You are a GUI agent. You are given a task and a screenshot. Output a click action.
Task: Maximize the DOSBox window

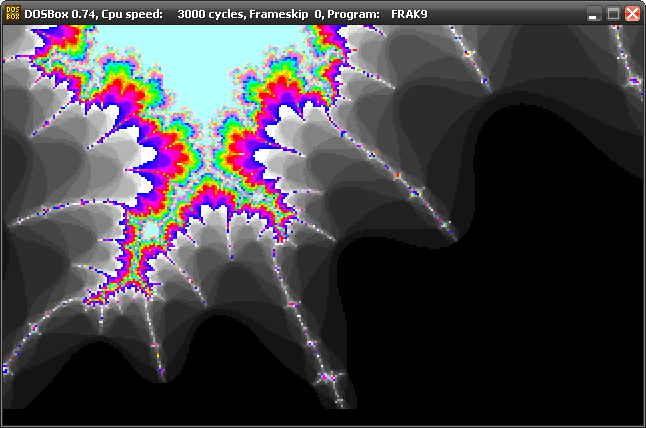click(x=614, y=14)
